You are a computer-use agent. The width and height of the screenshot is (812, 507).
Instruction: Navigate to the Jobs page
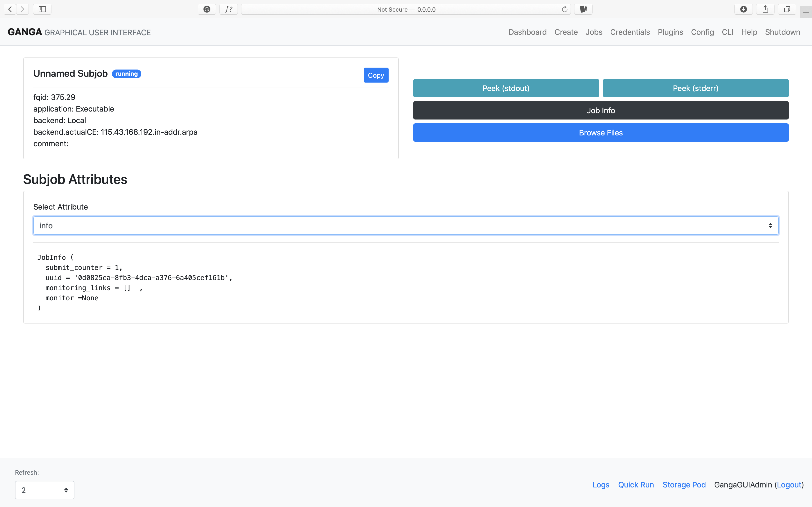(x=594, y=32)
